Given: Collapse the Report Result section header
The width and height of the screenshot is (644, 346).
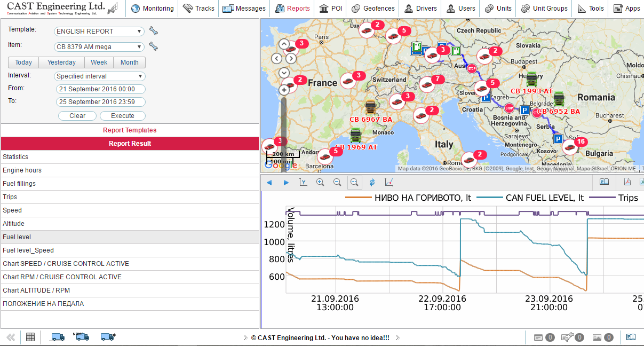Looking at the screenshot, I should tap(130, 144).
